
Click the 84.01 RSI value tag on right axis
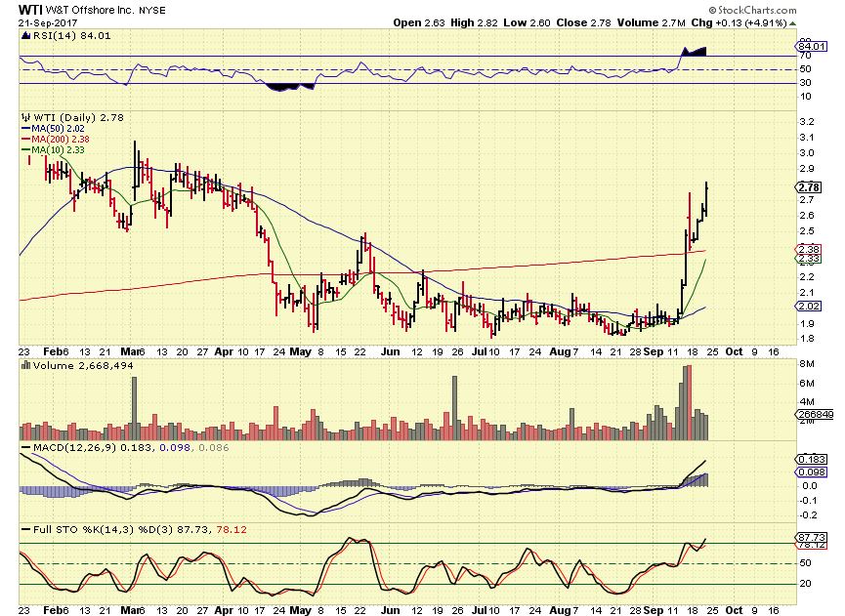pyautogui.click(x=812, y=47)
